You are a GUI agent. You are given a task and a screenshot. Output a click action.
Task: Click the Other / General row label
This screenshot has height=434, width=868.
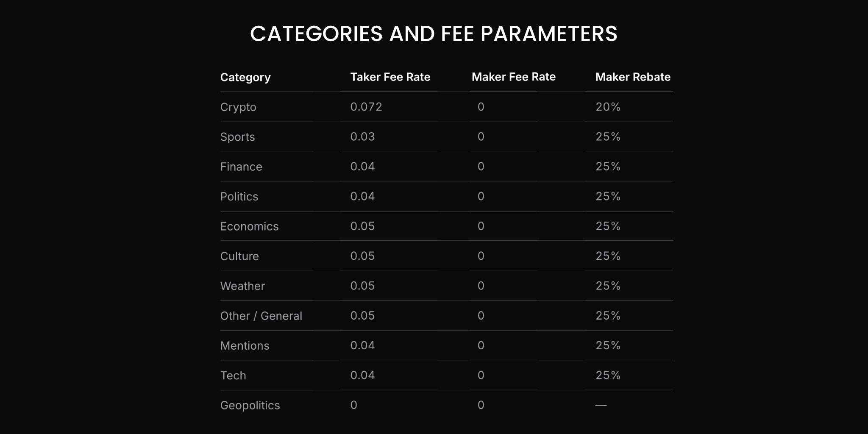tap(261, 316)
